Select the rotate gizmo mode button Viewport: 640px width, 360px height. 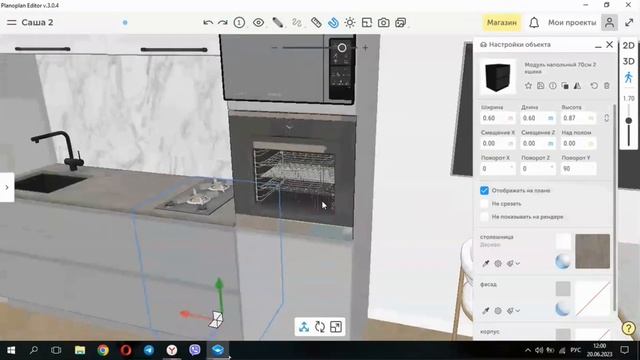point(320,327)
